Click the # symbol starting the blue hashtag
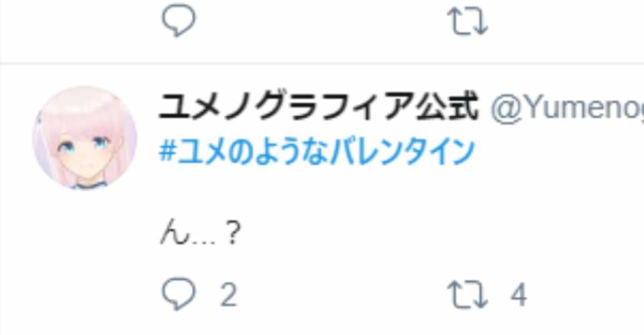The image size is (644, 335). 168,151
